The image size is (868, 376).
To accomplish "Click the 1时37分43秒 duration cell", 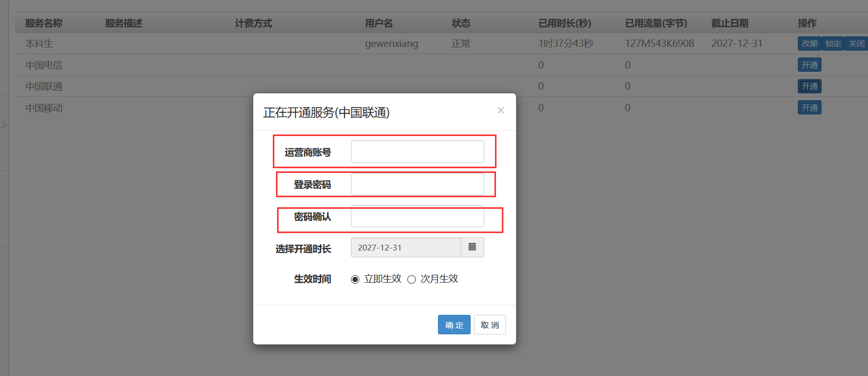I will (566, 44).
